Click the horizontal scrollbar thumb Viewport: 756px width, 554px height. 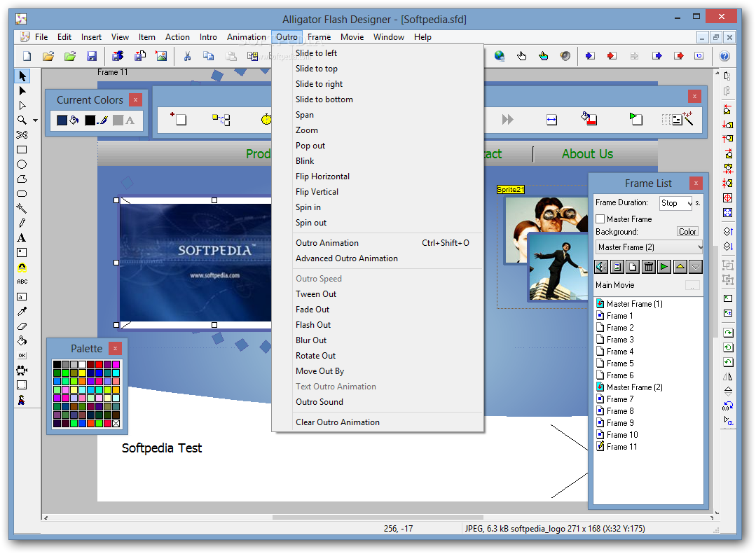(378, 518)
